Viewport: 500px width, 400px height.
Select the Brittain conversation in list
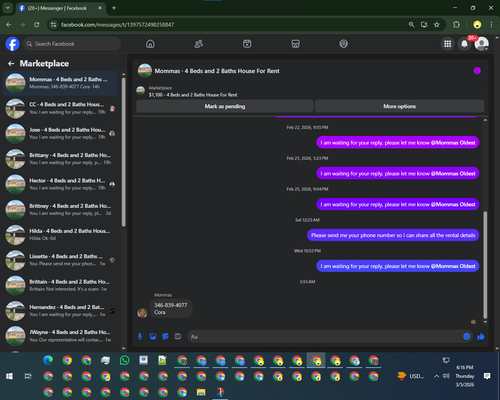(61, 285)
